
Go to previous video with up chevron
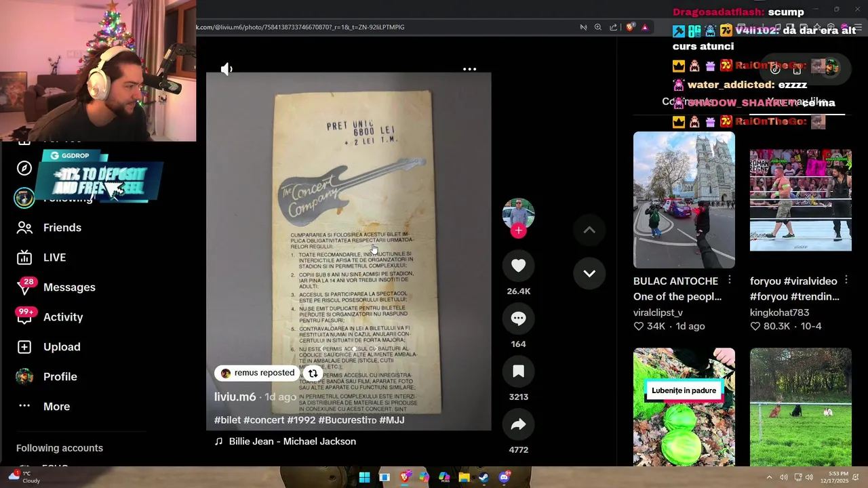tap(589, 230)
